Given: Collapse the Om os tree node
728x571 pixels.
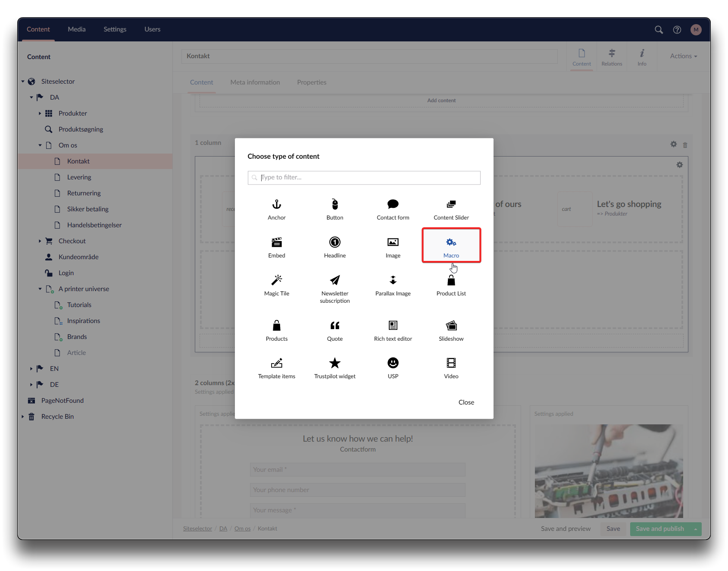Looking at the screenshot, I should pos(40,145).
